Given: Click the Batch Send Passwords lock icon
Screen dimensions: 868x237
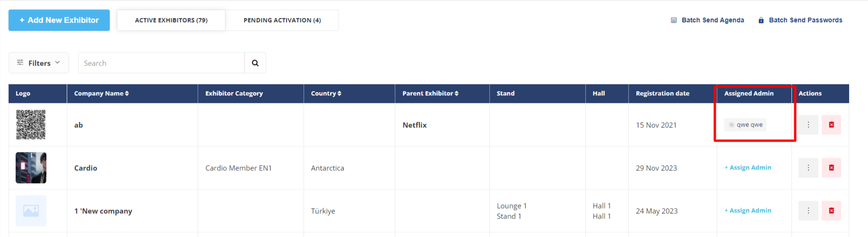Looking at the screenshot, I should (761, 20).
